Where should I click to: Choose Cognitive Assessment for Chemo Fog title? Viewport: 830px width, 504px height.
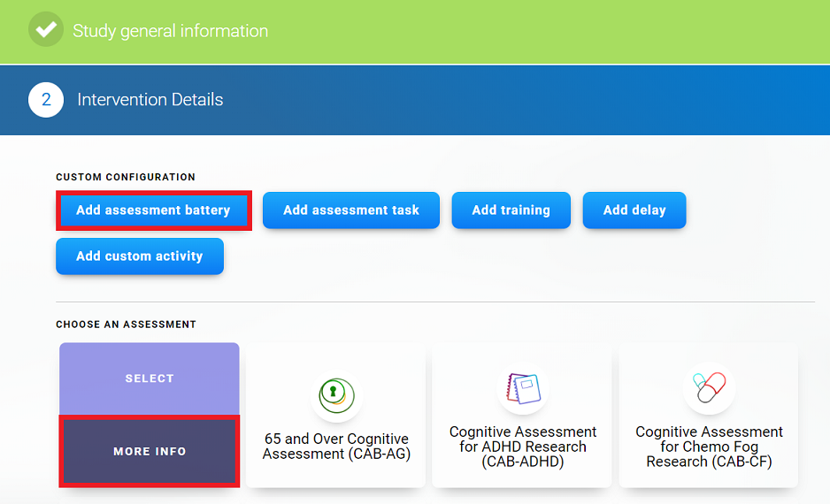(709, 446)
